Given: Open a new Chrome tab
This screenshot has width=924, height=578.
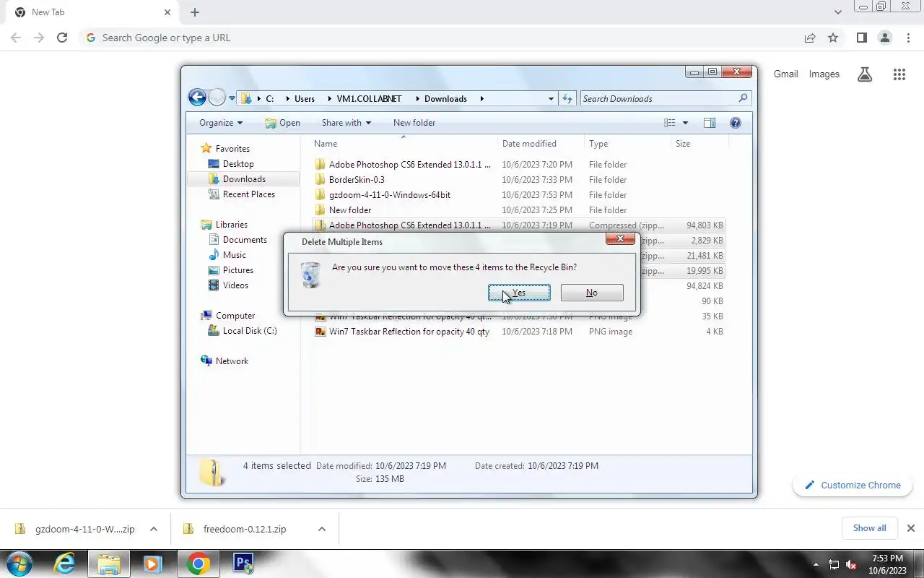Looking at the screenshot, I should click(x=195, y=12).
